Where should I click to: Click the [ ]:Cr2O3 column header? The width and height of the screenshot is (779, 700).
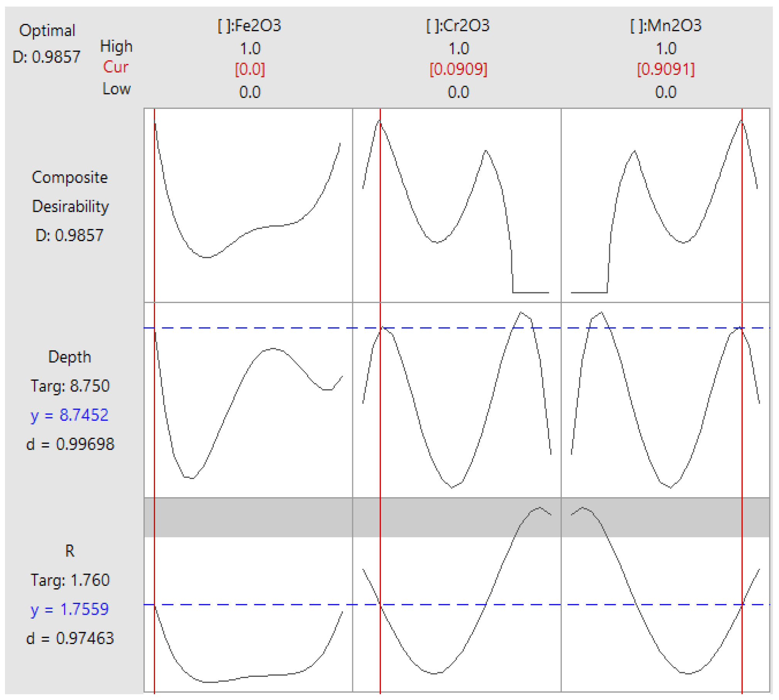pos(458,26)
